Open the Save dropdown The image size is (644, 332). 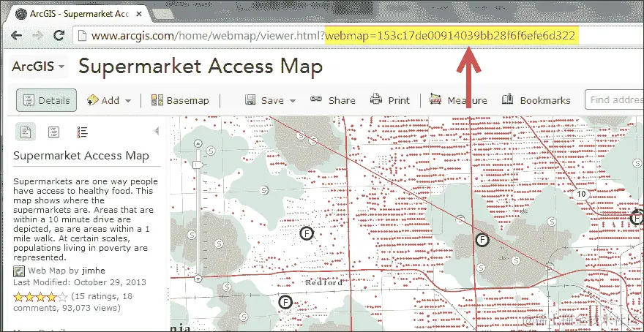270,100
